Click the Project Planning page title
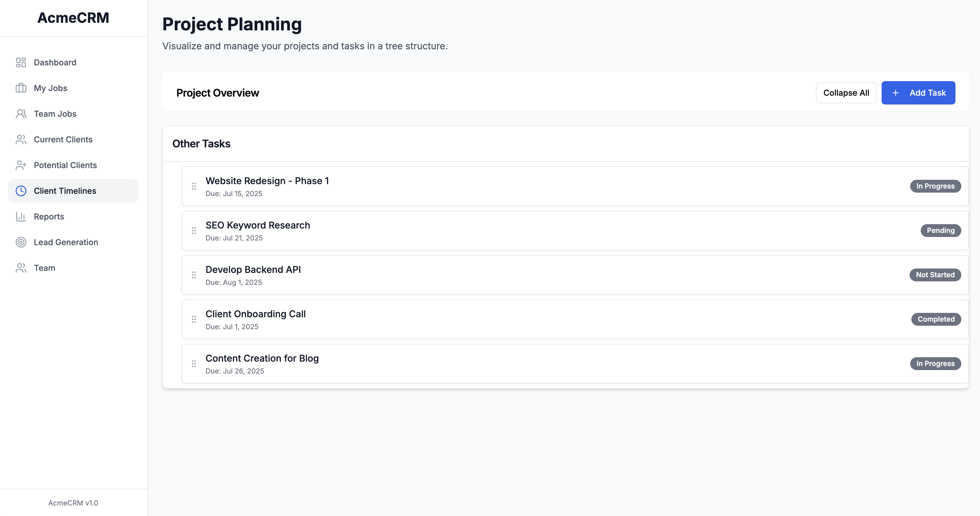The height and width of the screenshot is (516, 980). coord(232,24)
